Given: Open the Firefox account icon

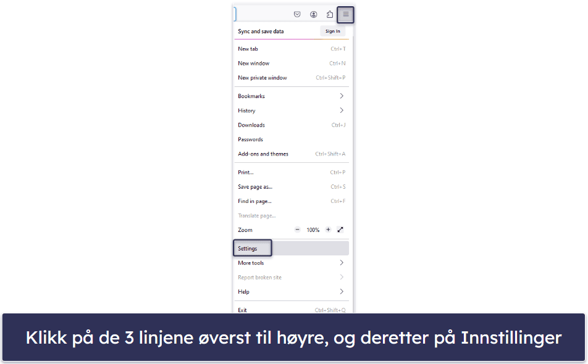Looking at the screenshot, I should tap(314, 15).
